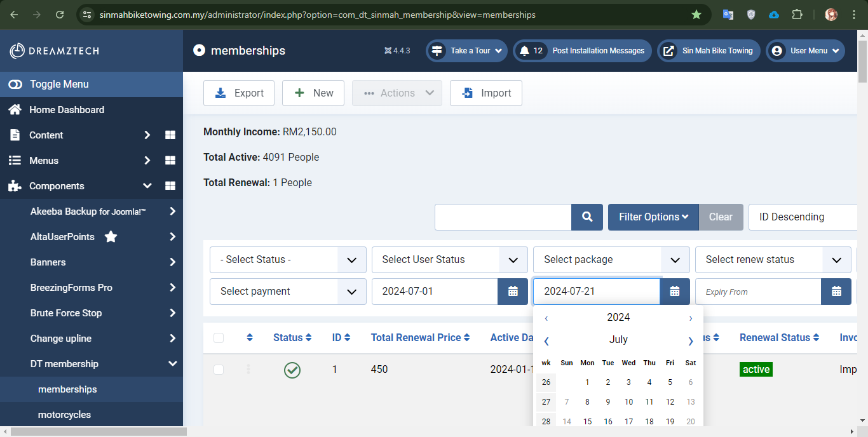868x437 pixels.
Task: Click the browser back arrow
Action: pyautogui.click(x=14, y=15)
